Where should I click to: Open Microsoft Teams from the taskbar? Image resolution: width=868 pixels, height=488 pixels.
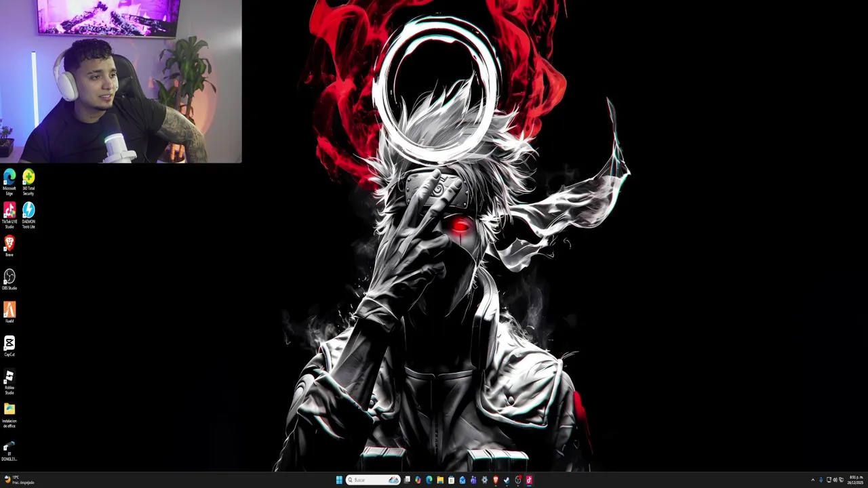[473, 480]
